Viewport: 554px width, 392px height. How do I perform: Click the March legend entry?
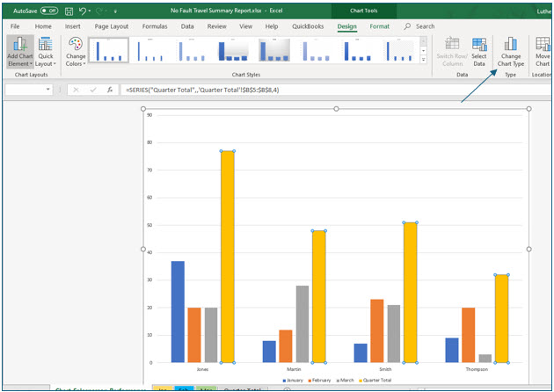pos(345,381)
